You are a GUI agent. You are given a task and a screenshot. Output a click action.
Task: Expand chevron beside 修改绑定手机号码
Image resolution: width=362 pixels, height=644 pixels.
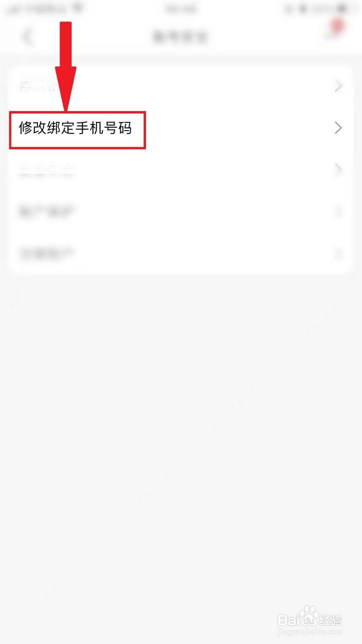(x=338, y=128)
